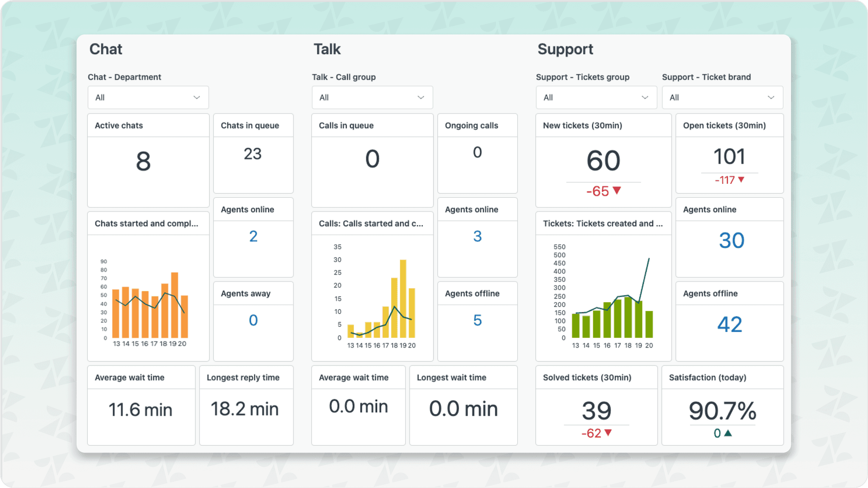Click the chevron on the Ticket brand selector
868x488 pixels.
click(771, 97)
